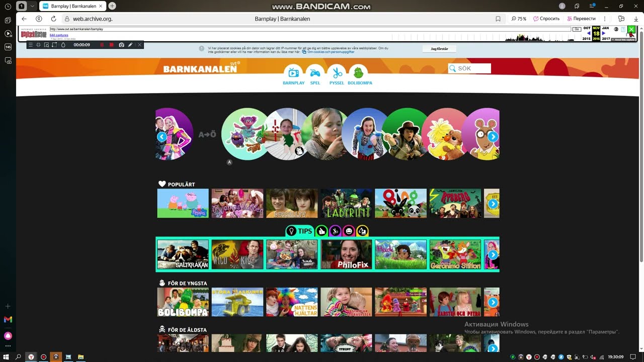Open the Pyssel scissors icon
This screenshot has height=362, width=644.
pos(337,73)
